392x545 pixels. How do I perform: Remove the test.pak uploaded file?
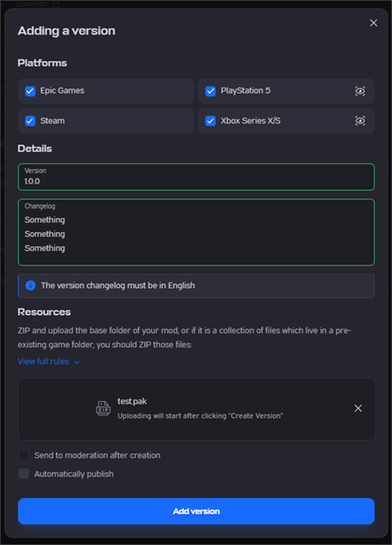[358, 408]
